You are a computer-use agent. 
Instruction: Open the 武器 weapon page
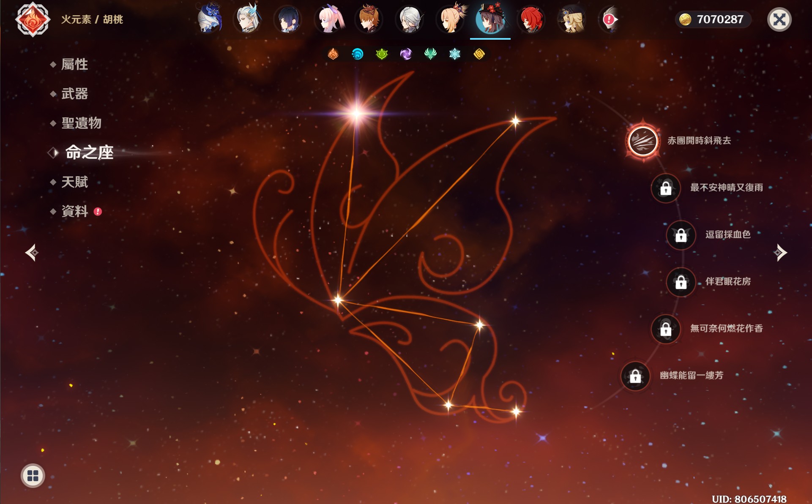[74, 94]
